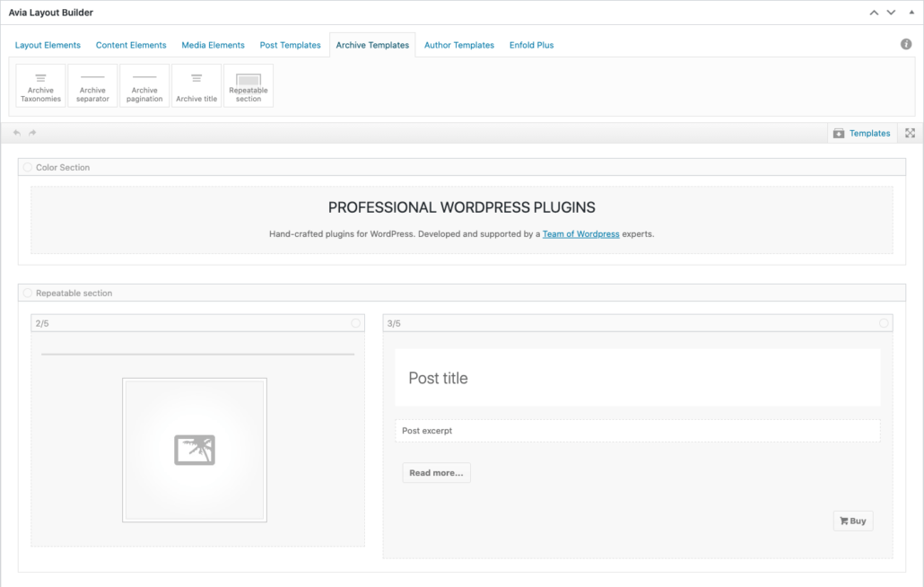
Task: Open the Enfold Plus tab
Action: point(532,45)
